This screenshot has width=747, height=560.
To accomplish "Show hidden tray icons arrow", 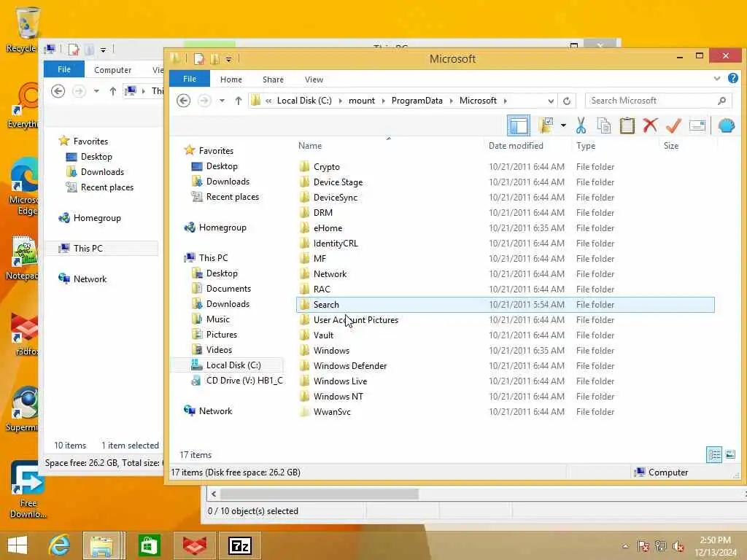I will tap(625, 546).
